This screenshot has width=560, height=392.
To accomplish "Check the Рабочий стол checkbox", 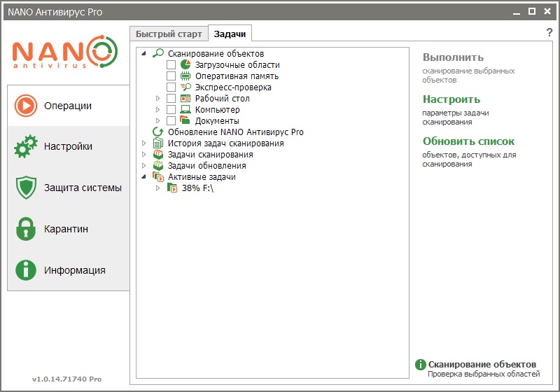I will 171,98.
